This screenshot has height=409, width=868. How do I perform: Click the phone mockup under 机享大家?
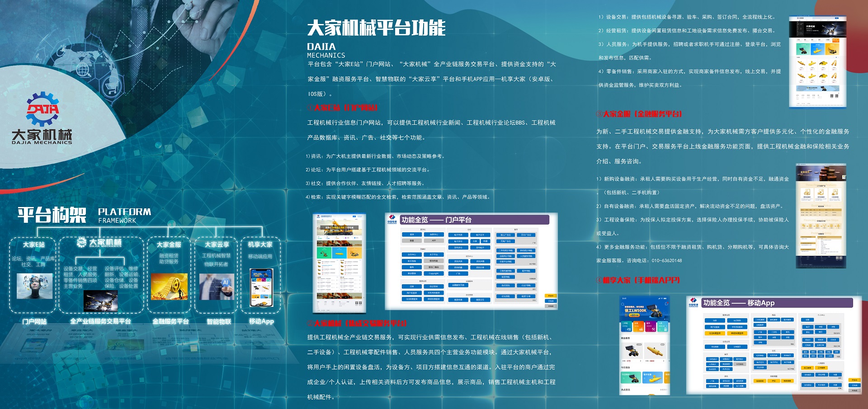click(261, 287)
